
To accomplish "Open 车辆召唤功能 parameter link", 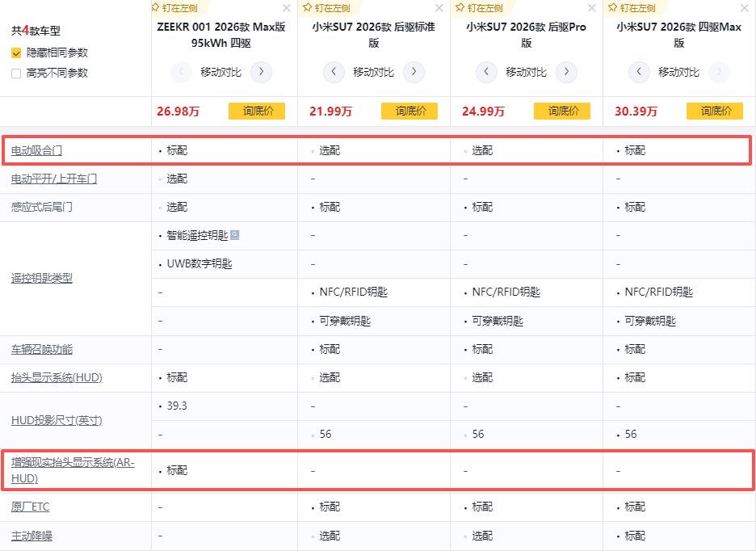I will 42,349.
